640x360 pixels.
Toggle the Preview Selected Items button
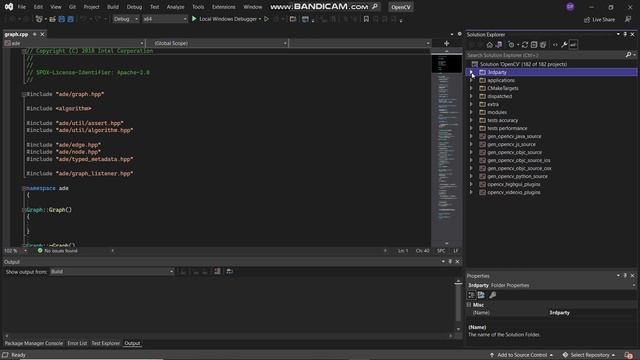click(573, 44)
